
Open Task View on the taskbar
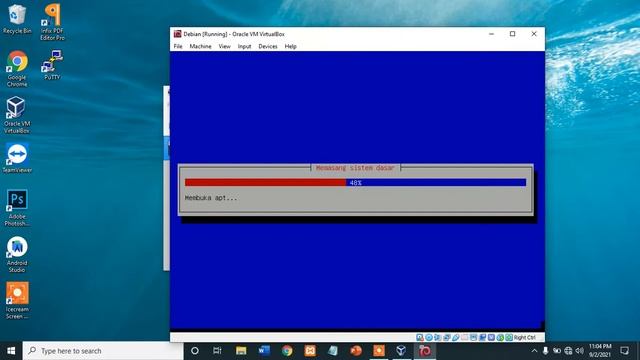click(217, 351)
